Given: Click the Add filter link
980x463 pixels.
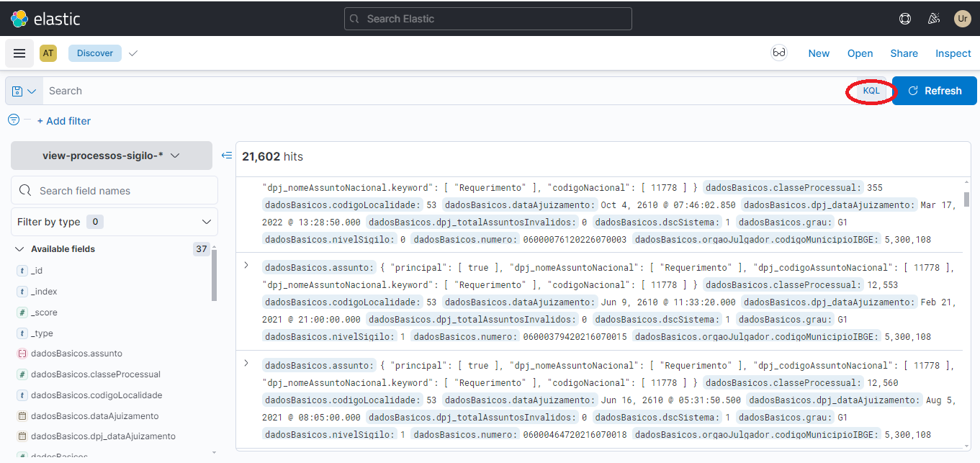Looking at the screenshot, I should pos(64,121).
